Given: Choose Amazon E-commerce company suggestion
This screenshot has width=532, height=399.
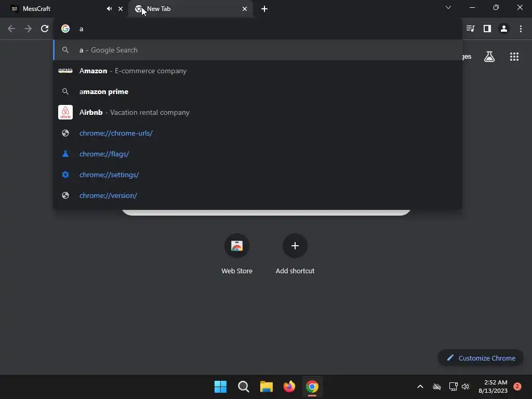Looking at the screenshot, I should click(x=258, y=71).
